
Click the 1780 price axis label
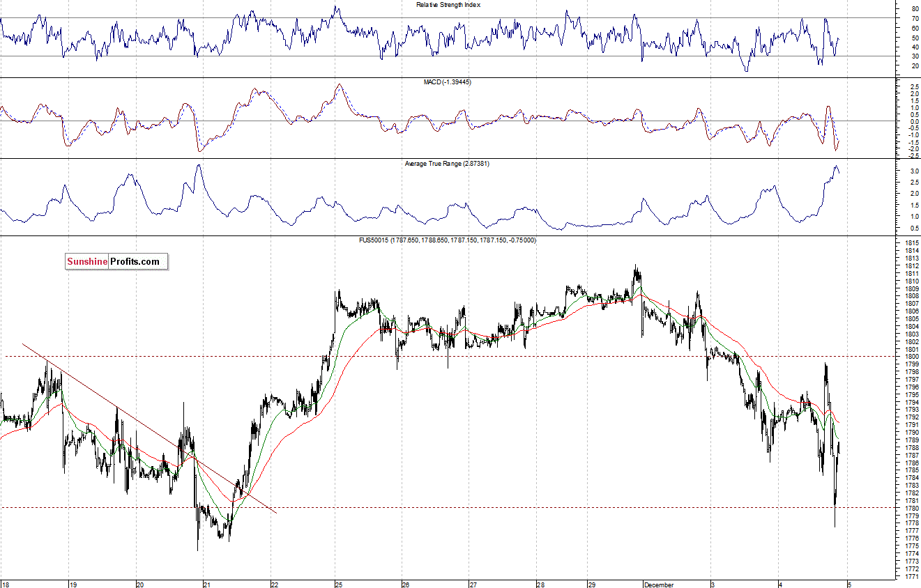point(911,509)
